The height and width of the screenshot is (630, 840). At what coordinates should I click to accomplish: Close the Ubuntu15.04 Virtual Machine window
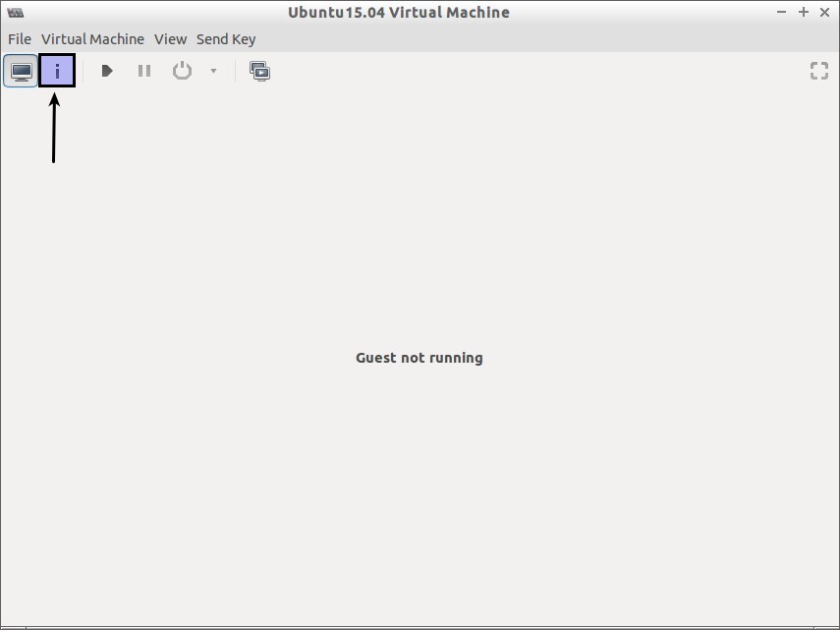point(824,12)
